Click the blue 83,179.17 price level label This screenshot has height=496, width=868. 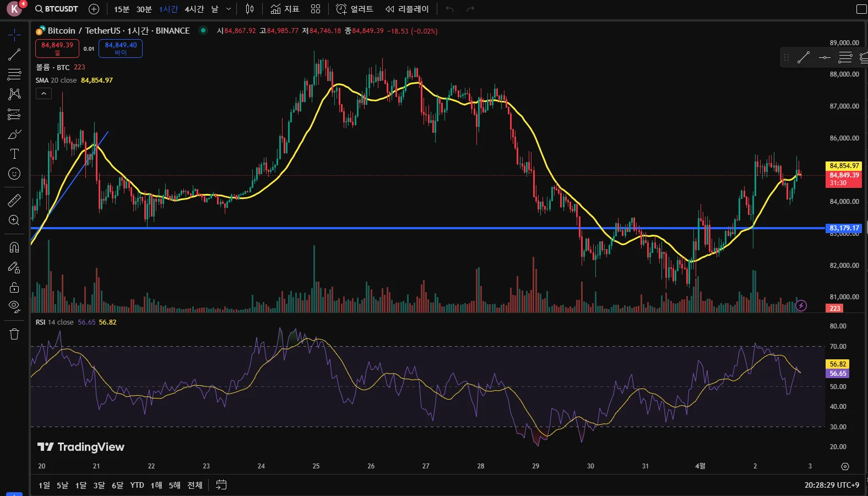(844, 228)
